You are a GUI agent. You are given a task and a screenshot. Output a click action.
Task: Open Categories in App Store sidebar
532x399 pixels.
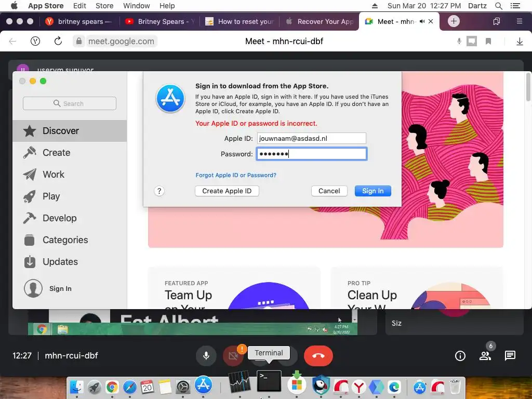pyautogui.click(x=70, y=240)
